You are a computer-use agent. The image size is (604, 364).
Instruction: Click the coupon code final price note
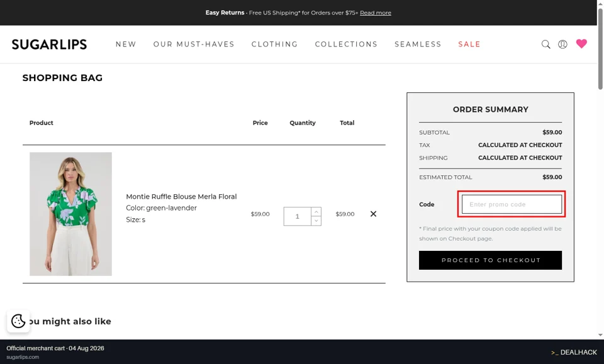[x=490, y=234]
